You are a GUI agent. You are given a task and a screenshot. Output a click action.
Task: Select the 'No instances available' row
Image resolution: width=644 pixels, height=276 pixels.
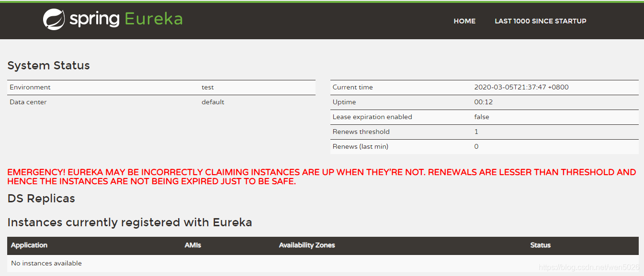(323, 263)
